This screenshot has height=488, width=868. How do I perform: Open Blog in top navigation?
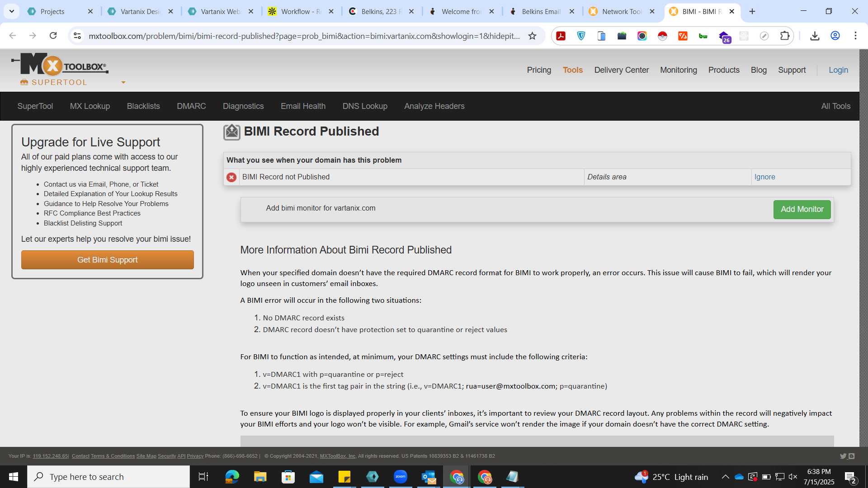[759, 70]
